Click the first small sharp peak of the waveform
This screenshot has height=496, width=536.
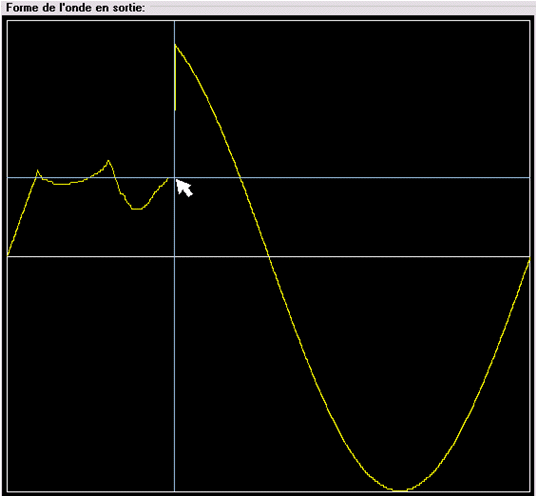click(x=38, y=170)
